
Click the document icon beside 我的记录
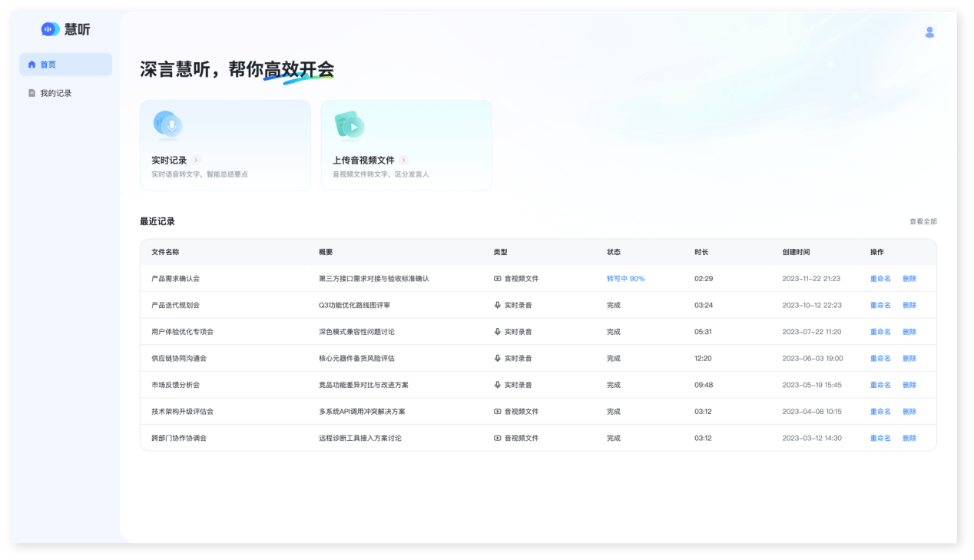[31, 93]
